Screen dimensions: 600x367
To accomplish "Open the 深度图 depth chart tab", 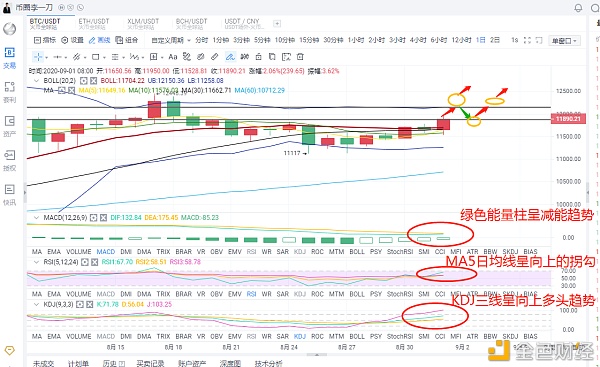I will pyautogui.click(x=230, y=363).
